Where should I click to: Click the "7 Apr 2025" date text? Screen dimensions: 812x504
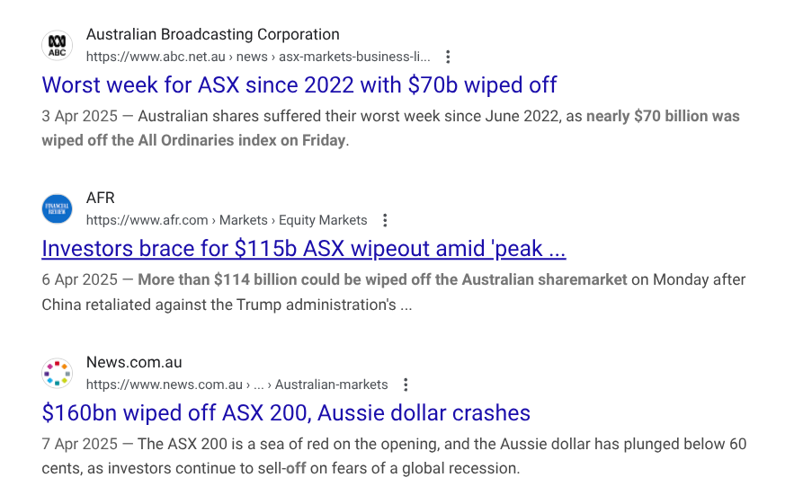80,445
